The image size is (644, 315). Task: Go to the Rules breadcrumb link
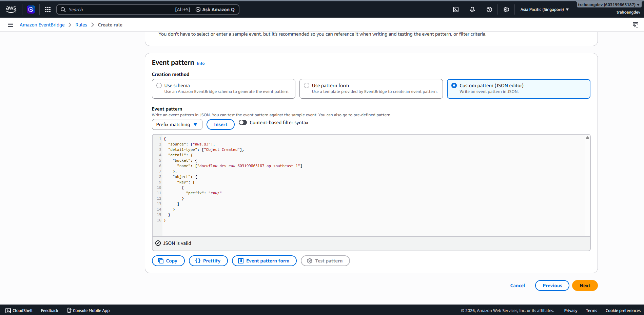[x=81, y=25]
